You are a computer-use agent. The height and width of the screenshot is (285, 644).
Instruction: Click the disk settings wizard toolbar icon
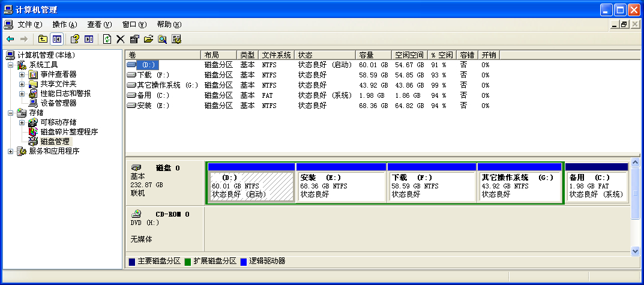(176, 39)
